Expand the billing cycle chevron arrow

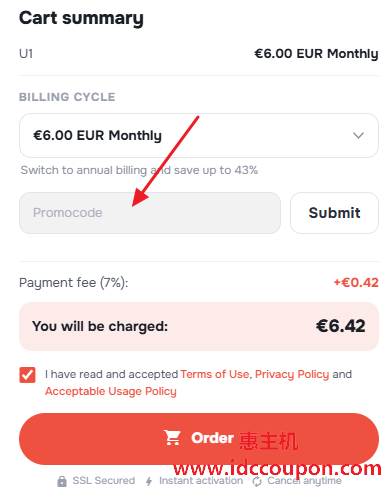(x=358, y=135)
